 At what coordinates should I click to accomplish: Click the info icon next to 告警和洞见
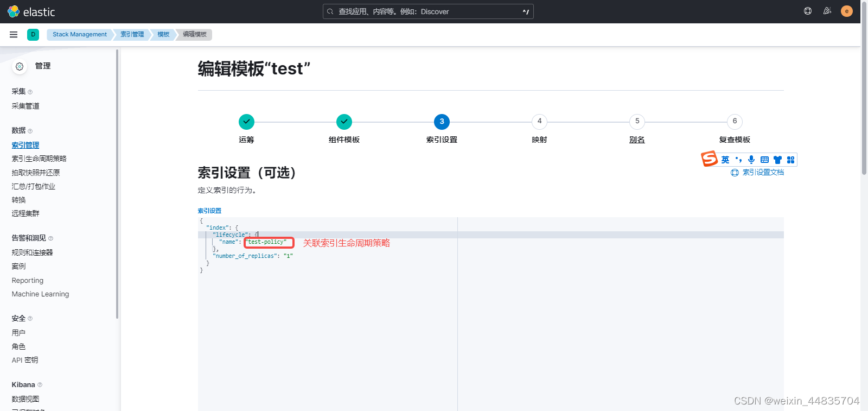coord(50,238)
